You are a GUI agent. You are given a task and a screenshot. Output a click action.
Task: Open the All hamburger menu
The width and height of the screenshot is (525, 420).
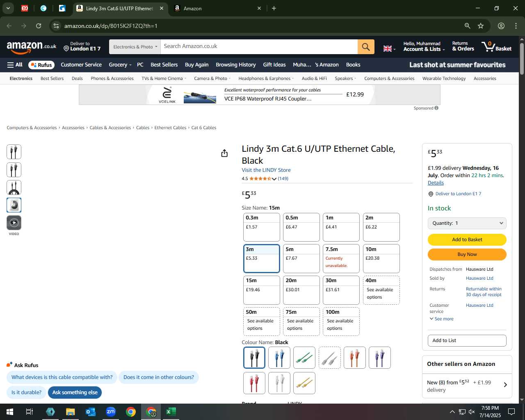pos(15,65)
